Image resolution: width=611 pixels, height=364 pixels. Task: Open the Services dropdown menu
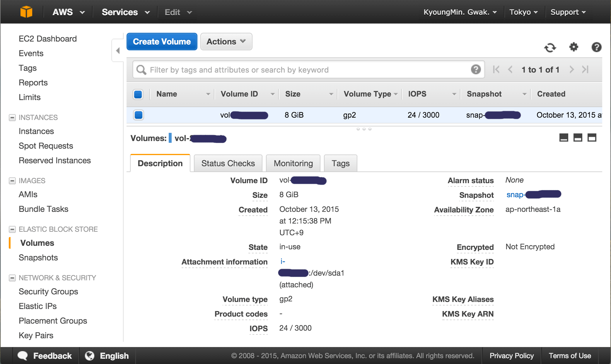126,12
